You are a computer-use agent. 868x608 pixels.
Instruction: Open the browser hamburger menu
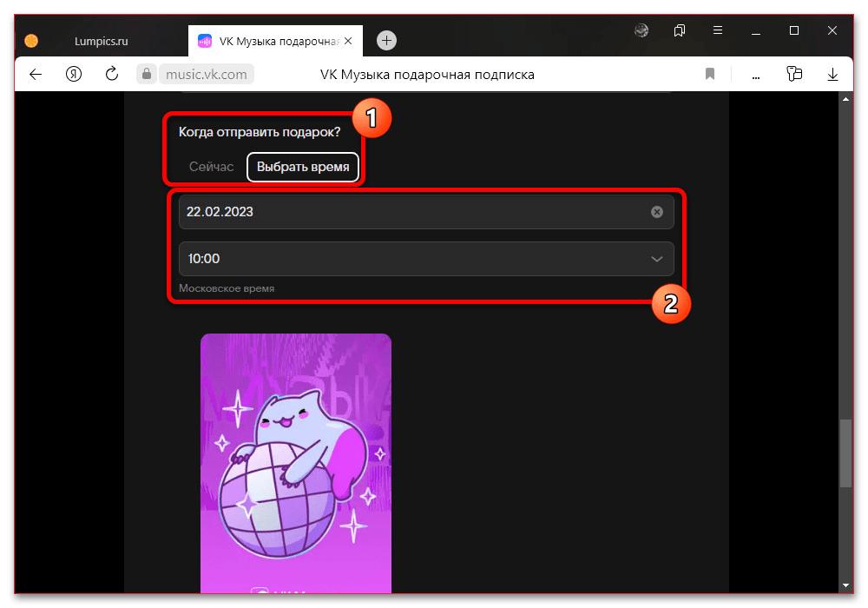[718, 30]
